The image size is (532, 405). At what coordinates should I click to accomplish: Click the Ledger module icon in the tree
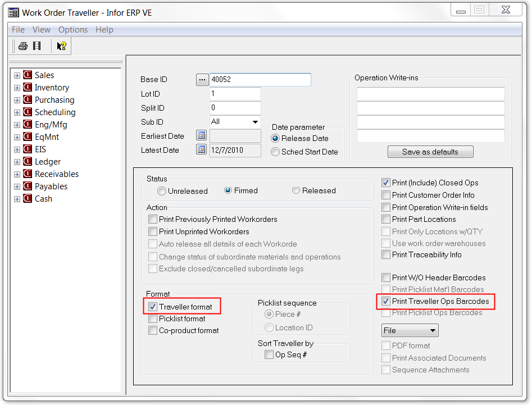point(28,162)
